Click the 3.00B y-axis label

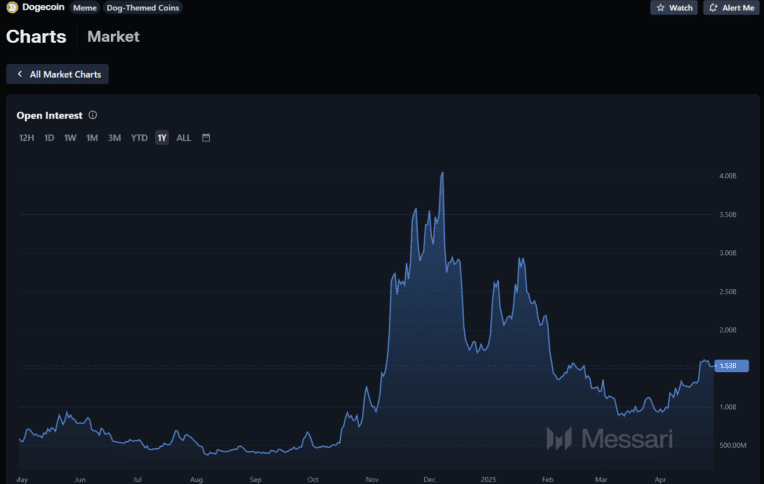(x=728, y=253)
